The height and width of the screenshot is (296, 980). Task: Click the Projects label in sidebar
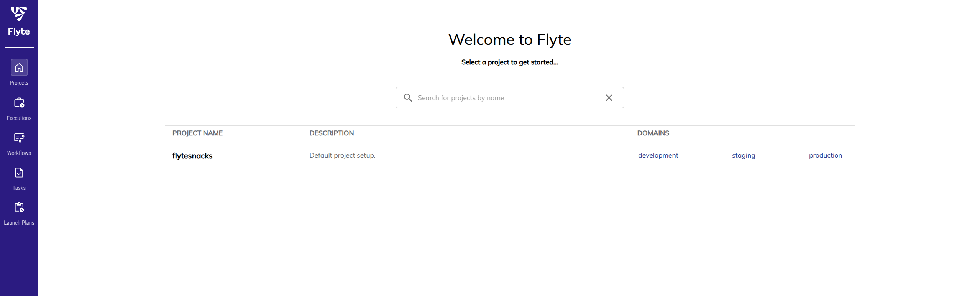tap(19, 83)
